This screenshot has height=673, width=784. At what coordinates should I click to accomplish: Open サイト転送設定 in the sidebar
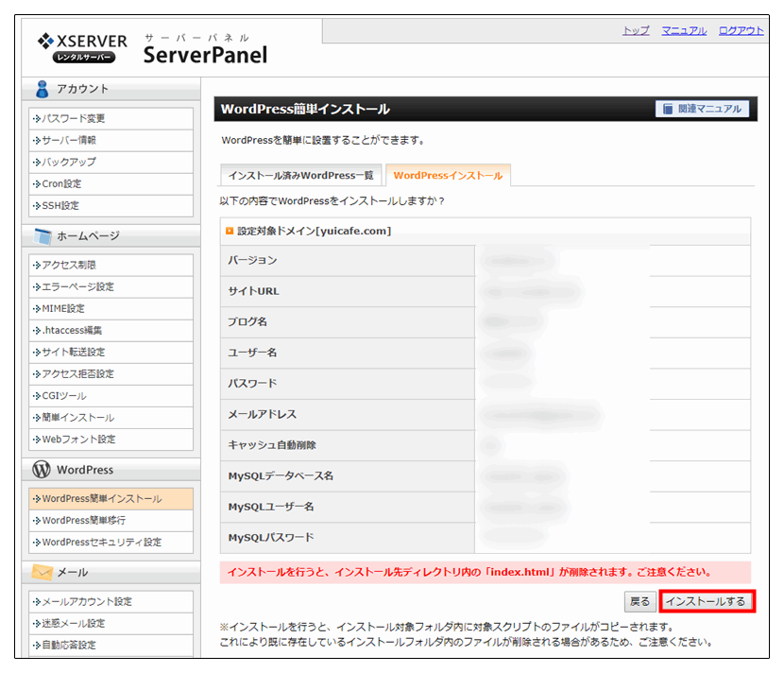coord(111,353)
